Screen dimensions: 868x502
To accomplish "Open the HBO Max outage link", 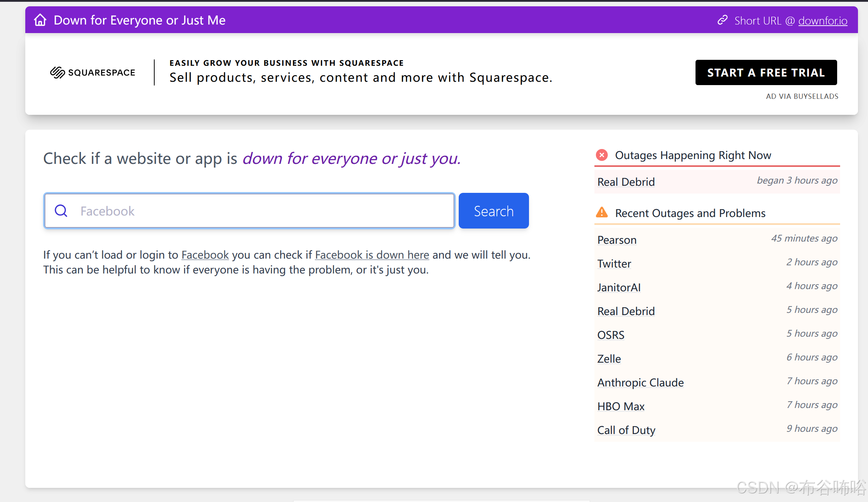I will click(621, 407).
